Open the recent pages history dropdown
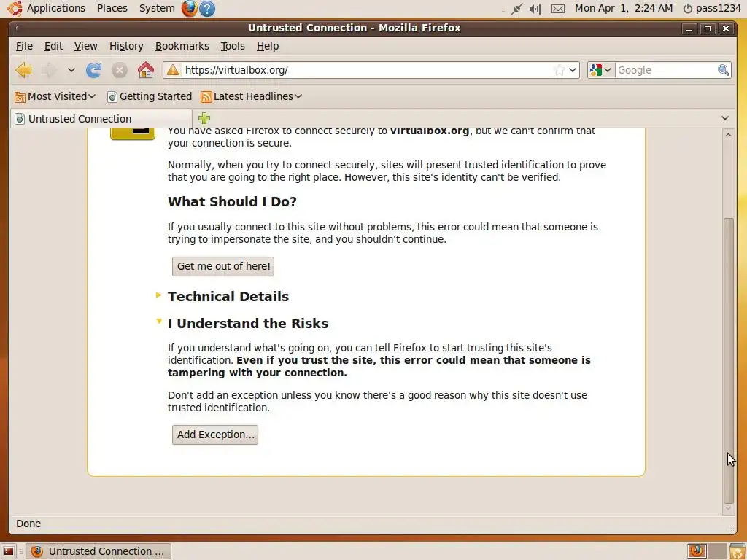 click(x=71, y=70)
